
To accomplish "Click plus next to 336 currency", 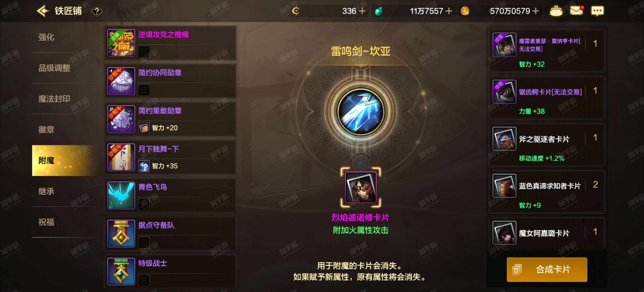I will [x=362, y=11].
